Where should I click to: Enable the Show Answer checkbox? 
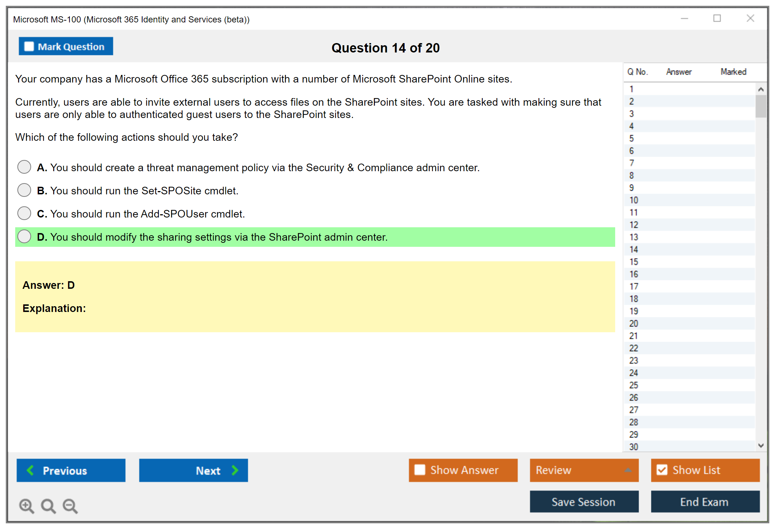[x=420, y=470]
